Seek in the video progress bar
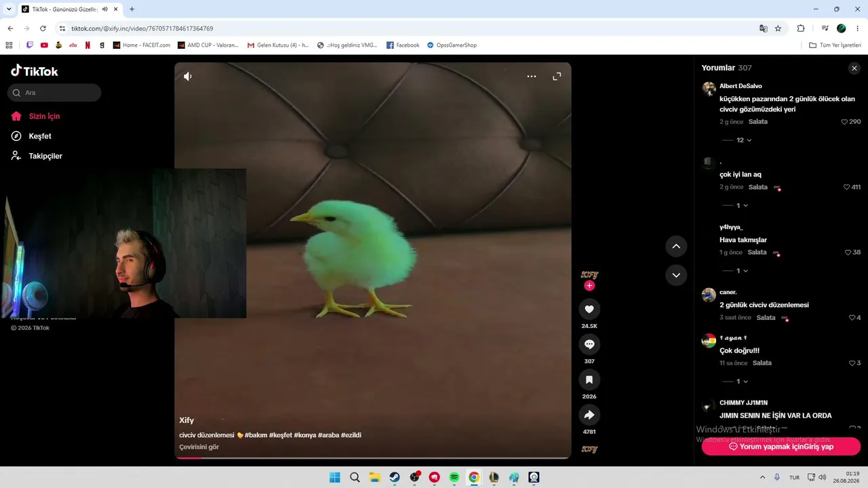The height and width of the screenshot is (488, 868). click(372, 457)
